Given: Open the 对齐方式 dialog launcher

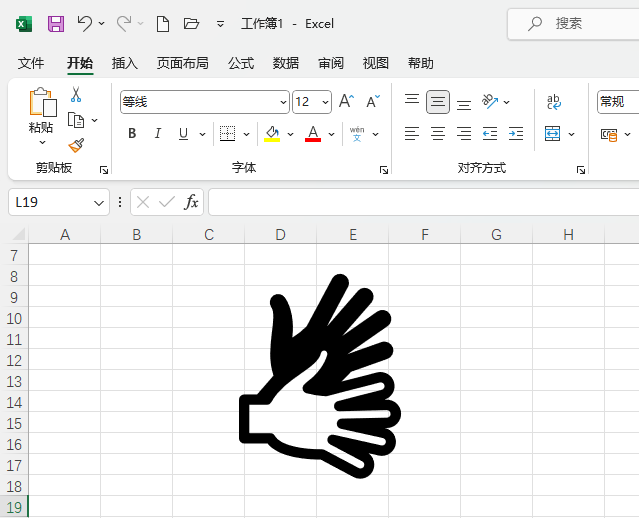Looking at the screenshot, I should tap(581, 170).
